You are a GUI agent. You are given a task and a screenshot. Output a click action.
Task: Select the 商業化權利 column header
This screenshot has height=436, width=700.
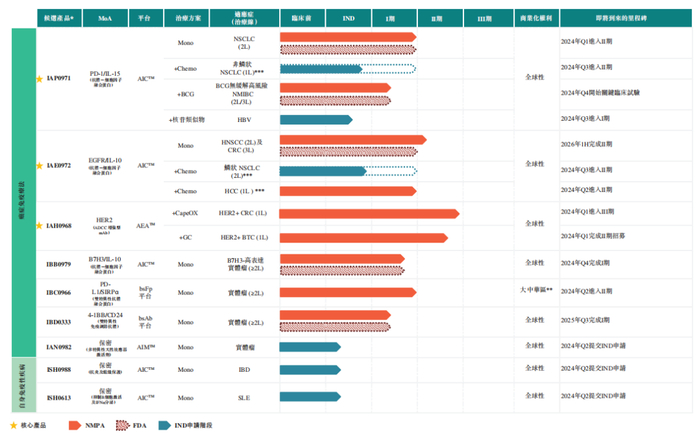[537, 18]
